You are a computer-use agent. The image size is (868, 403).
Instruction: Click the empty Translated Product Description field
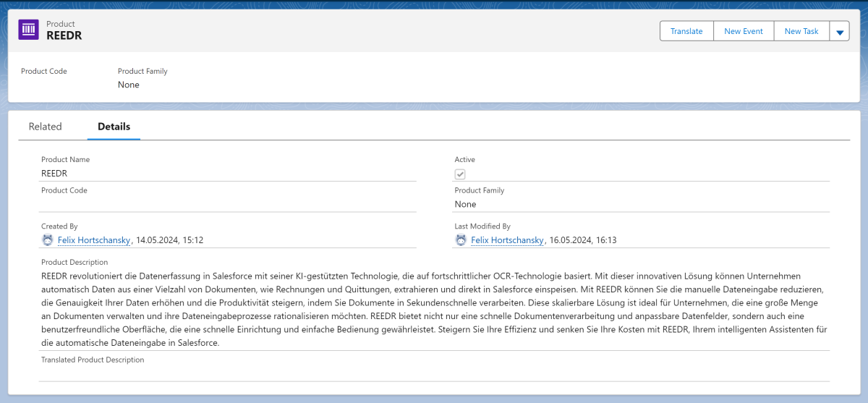click(434, 373)
